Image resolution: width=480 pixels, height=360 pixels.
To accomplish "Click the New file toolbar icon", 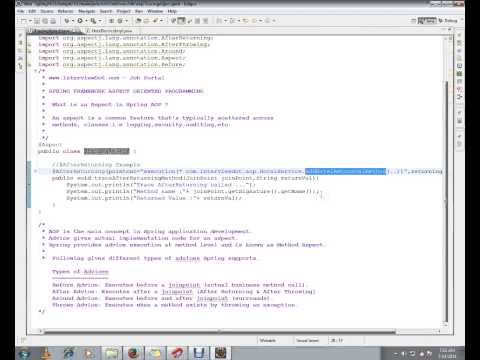I will [x=24, y=21].
